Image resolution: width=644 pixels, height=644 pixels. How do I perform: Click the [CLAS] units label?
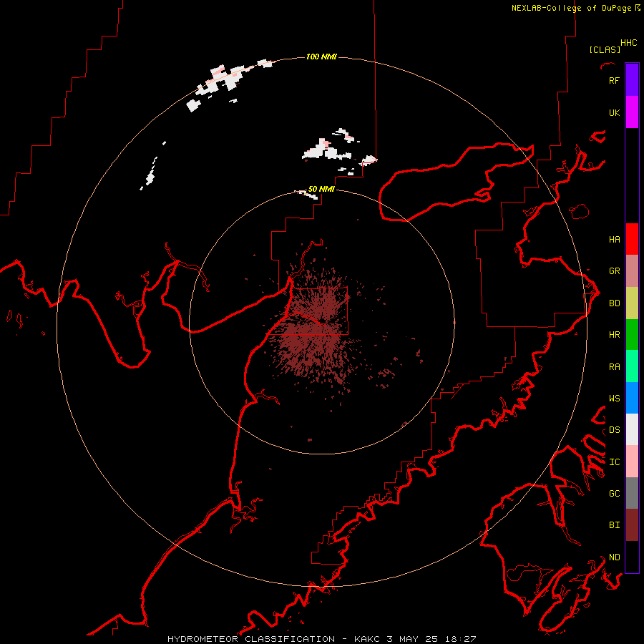[605, 49]
